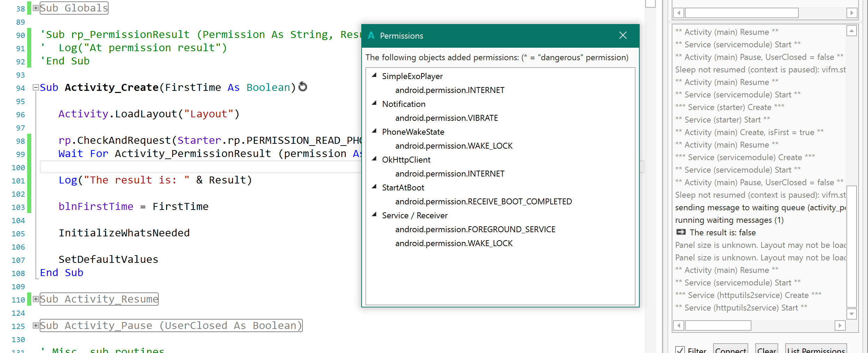This screenshot has width=868, height=353.
Task: Click the log's bottom scroll right arrow
Action: [840, 325]
